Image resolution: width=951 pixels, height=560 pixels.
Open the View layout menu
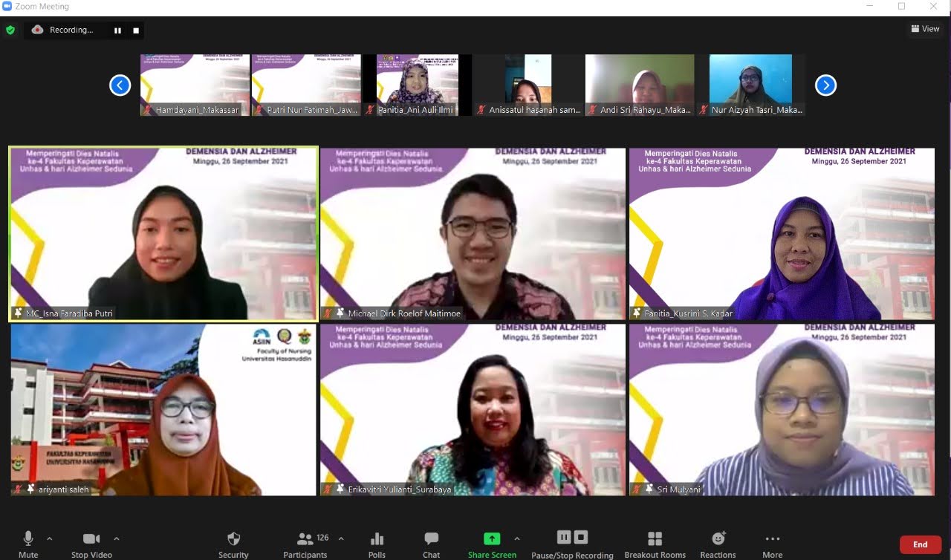pyautogui.click(x=925, y=29)
